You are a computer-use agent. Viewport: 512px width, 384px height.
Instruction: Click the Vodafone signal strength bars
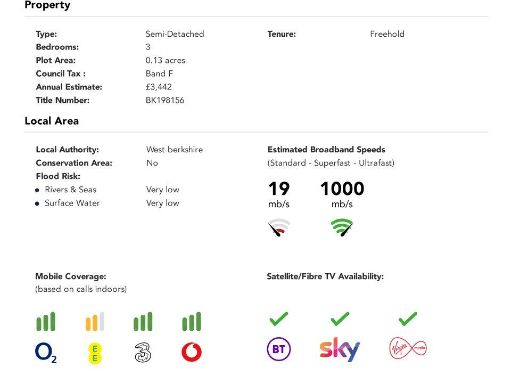[192, 322]
